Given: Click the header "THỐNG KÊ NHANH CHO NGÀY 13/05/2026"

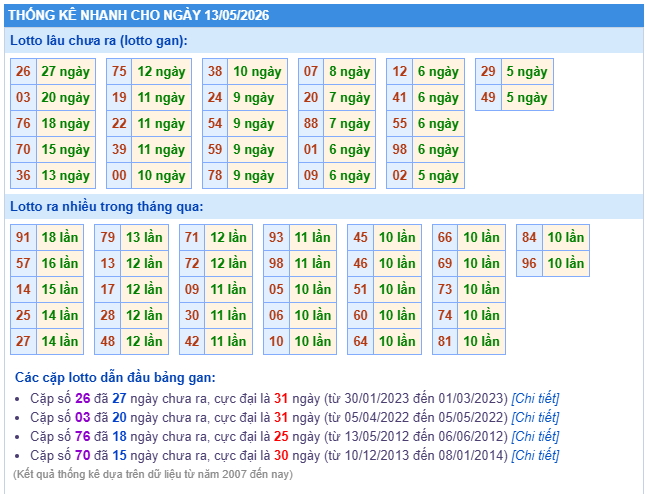Looking at the screenshot, I should pos(139,15).
